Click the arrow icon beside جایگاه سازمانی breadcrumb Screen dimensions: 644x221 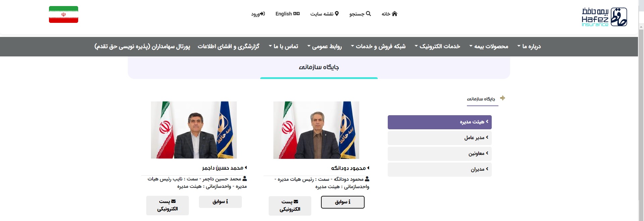502,98
